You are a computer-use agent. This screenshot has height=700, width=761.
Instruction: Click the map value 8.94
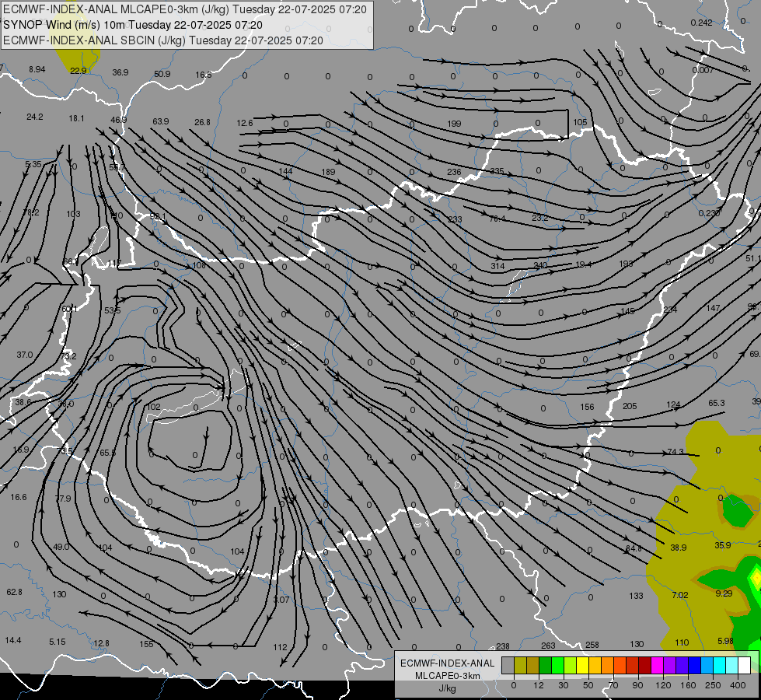click(37, 69)
